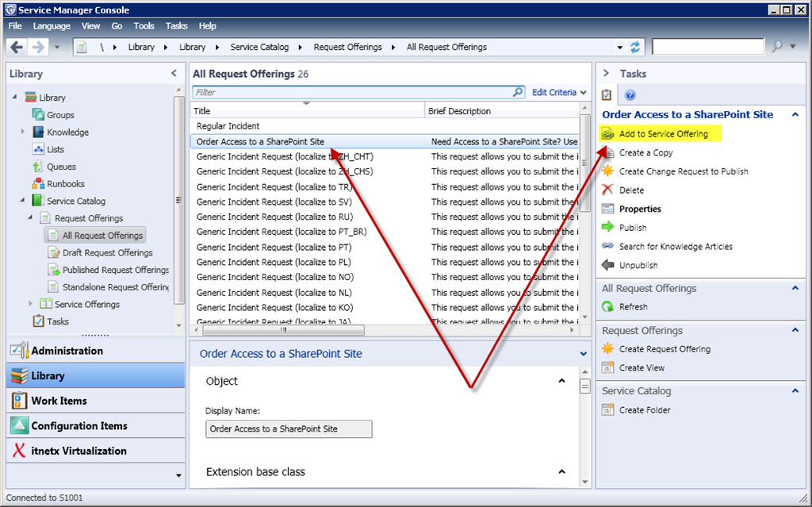Open the Edit Criteria dropdown
The height and width of the screenshot is (507, 812).
tap(559, 92)
